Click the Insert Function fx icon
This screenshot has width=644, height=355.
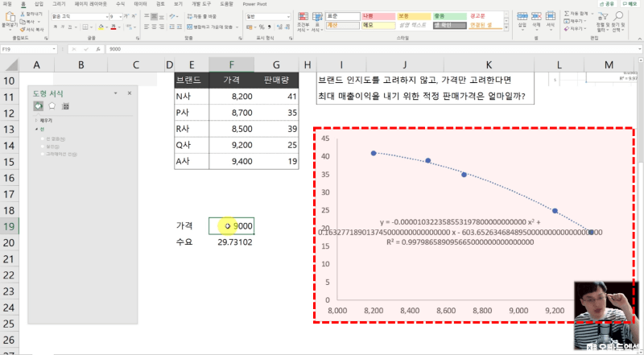coord(98,49)
